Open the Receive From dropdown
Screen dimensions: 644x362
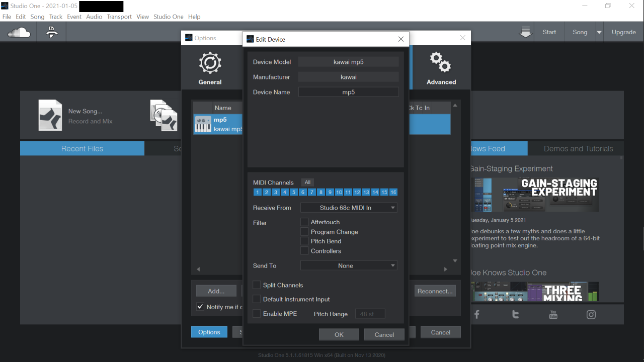[x=349, y=208]
